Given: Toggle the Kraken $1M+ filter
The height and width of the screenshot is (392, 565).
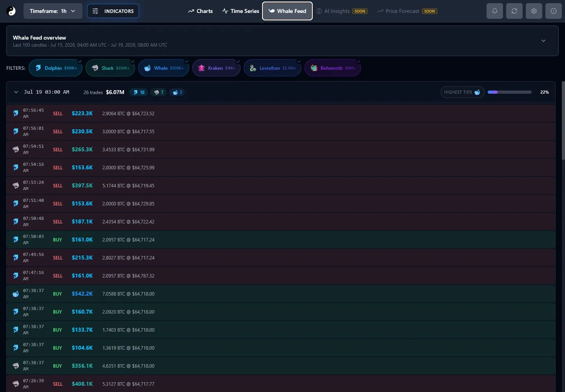Looking at the screenshot, I should (216, 68).
